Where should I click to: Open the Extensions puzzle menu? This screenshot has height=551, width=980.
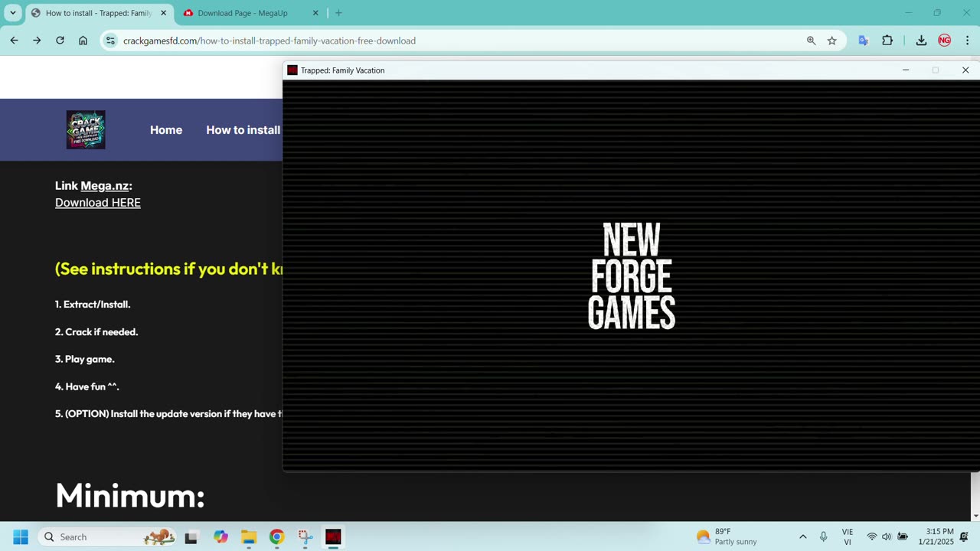pyautogui.click(x=887, y=41)
